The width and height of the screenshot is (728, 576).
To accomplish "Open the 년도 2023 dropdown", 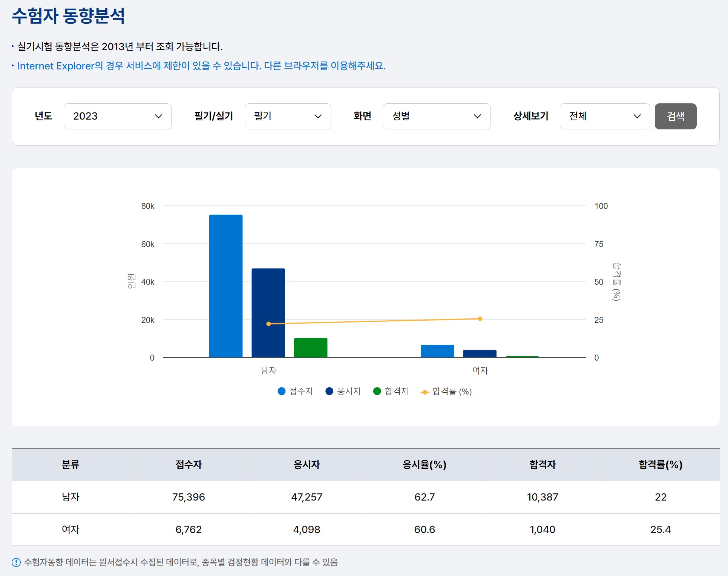I will pos(117,116).
